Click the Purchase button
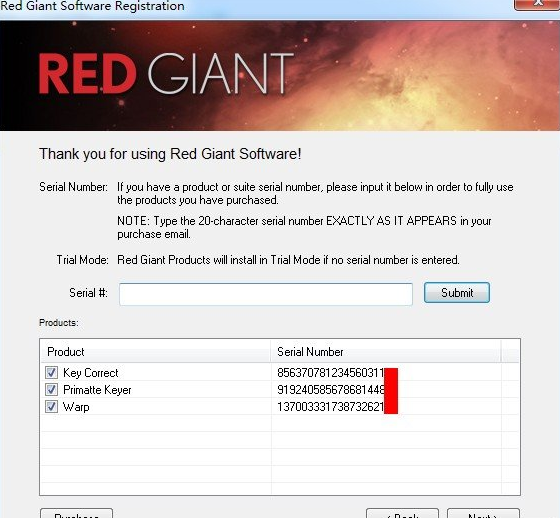Screen dimensions: 560x518 pos(76,514)
